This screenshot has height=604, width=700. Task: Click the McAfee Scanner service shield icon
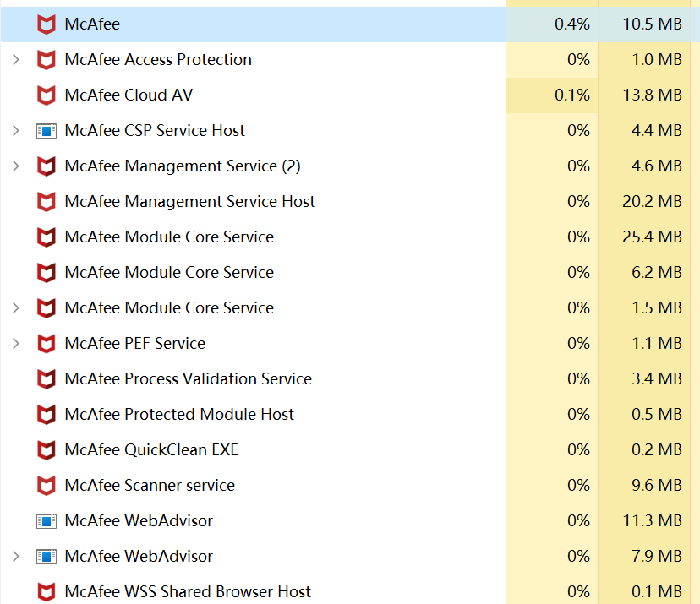[46, 486]
